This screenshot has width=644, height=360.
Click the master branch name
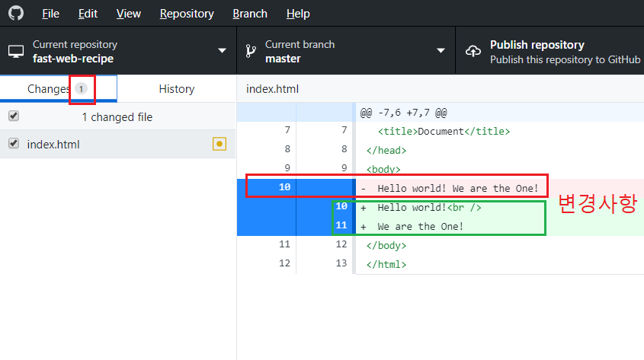pos(283,59)
